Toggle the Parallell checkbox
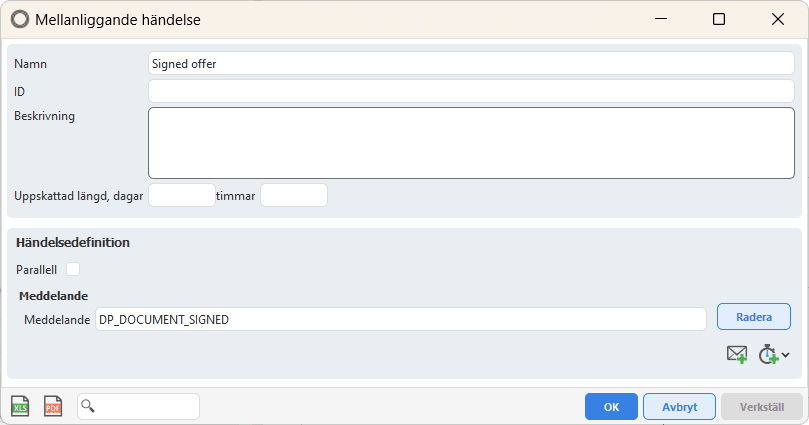The image size is (809, 425). (73, 269)
